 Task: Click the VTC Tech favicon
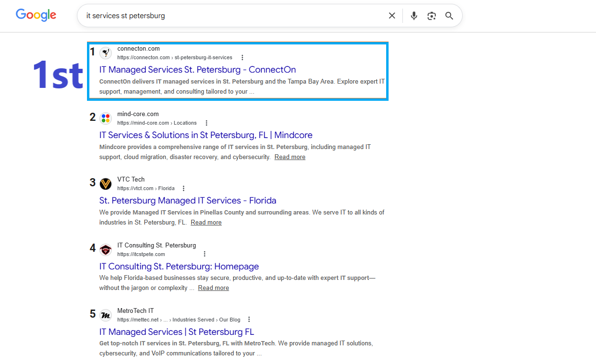point(106,183)
